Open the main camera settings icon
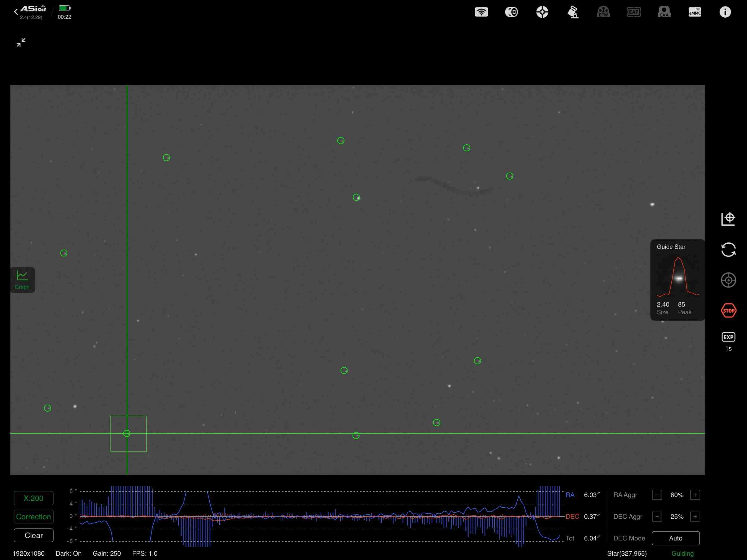The height and width of the screenshot is (560, 747). (x=512, y=12)
